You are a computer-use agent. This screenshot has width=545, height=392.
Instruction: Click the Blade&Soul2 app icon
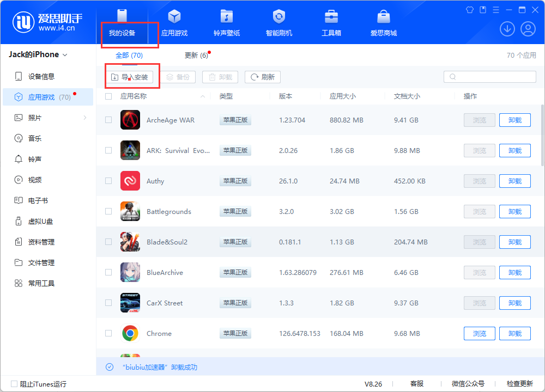(130, 242)
